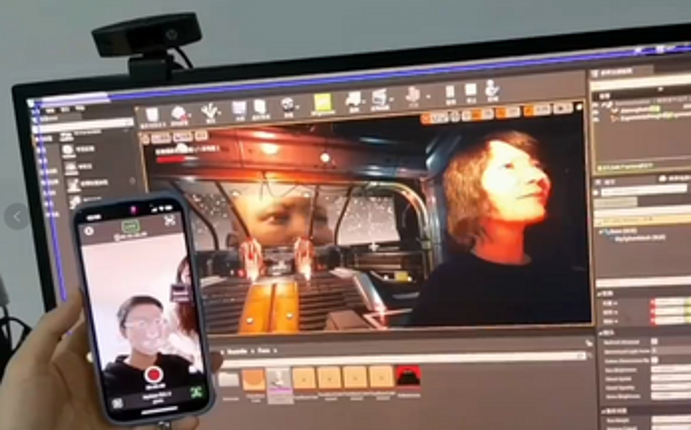The image size is (691, 430).
Task: Select the character actor in Place Actors panel
Action: 74,184
